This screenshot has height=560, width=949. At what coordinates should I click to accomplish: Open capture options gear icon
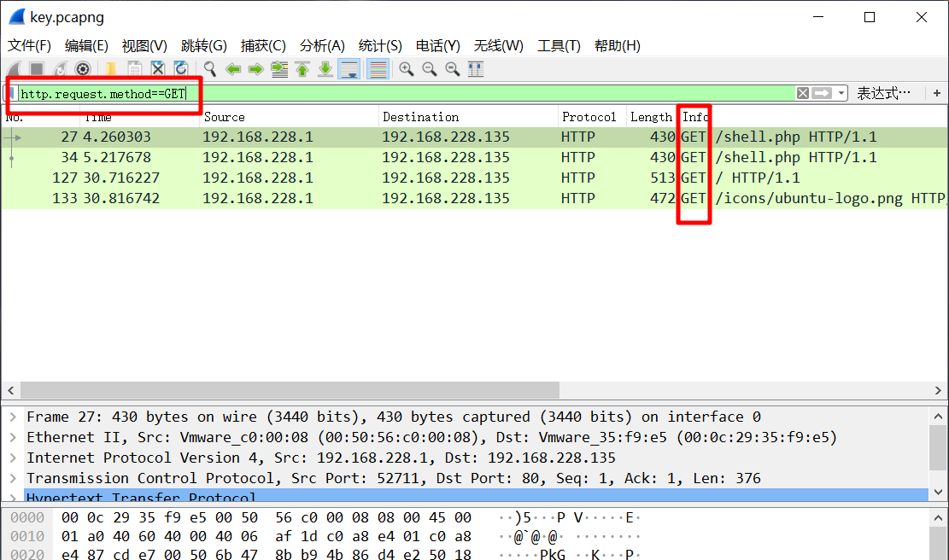click(x=83, y=69)
